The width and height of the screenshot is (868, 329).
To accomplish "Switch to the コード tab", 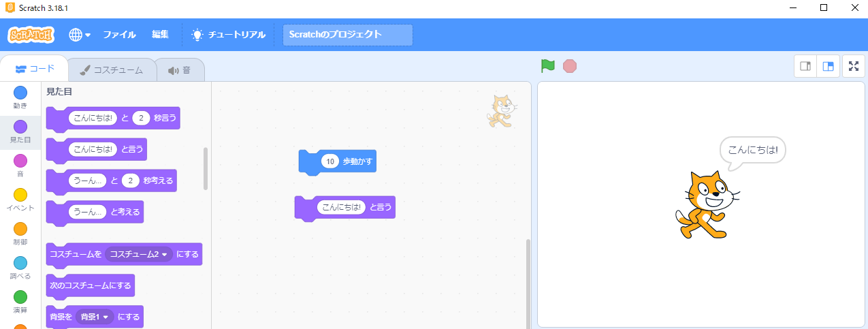I will 35,69.
